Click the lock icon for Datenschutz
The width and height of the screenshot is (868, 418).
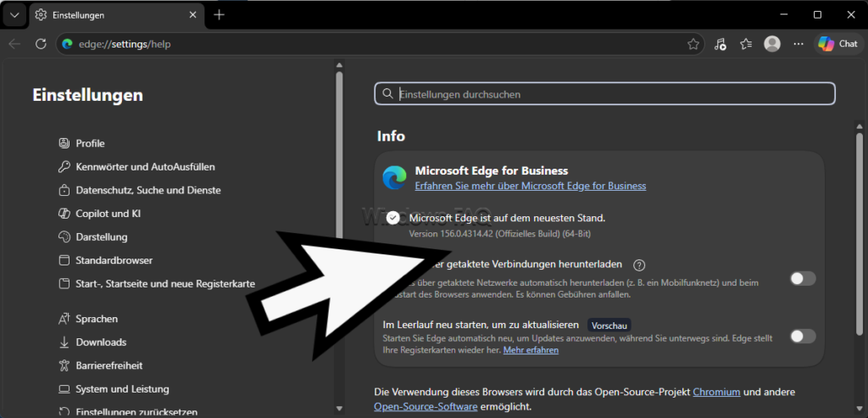coord(64,190)
